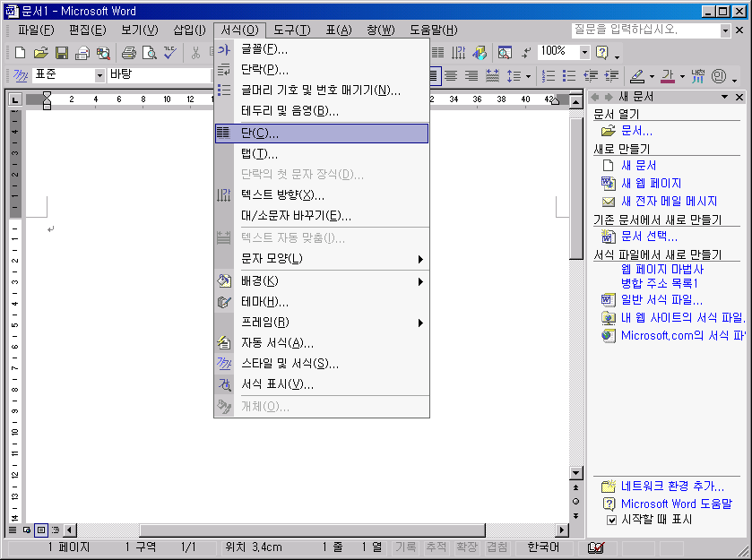Viewport: 752px width, 560px height.
Task: Click the '새 웹 페이지' link
Action: [x=651, y=184]
